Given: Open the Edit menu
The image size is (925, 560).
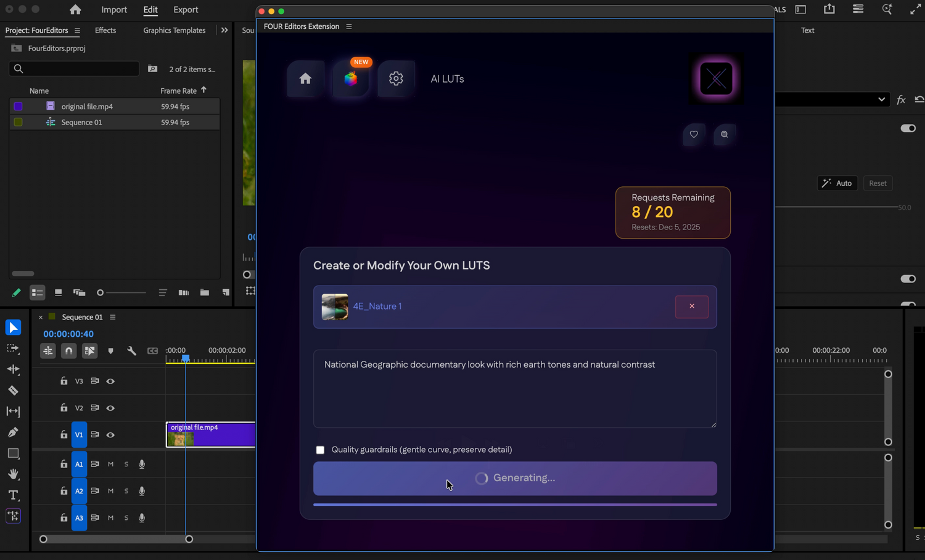Looking at the screenshot, I should click(150, 9).
